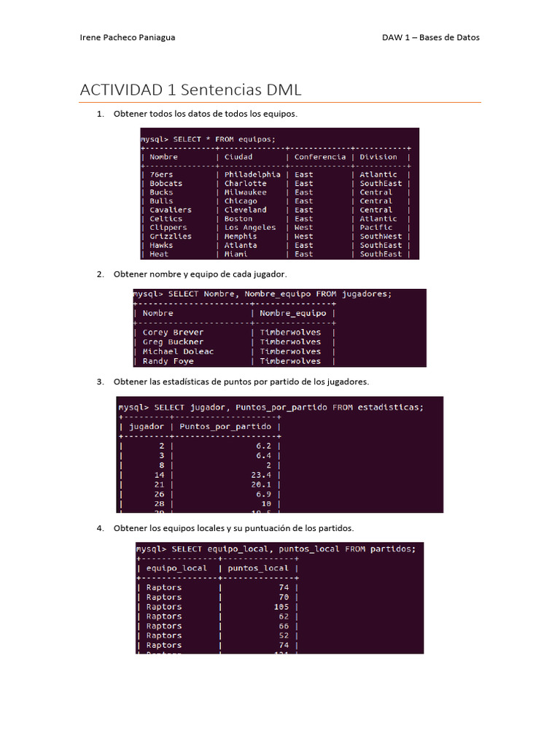The width and height of the screenshot is (560, 747).
Task: Click the ACTIVIDAD 1 Sentencias DML heading
Action: pyautogui.click(x=190, y=90)
